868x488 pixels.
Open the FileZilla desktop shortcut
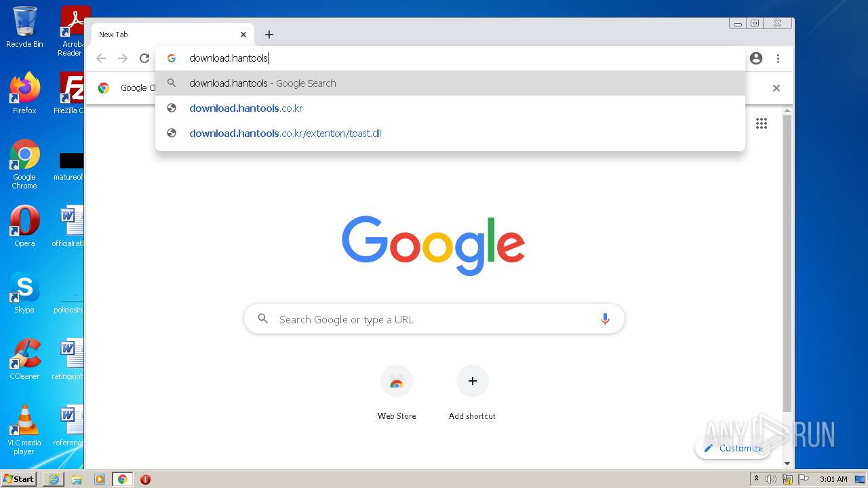point(70,93)
